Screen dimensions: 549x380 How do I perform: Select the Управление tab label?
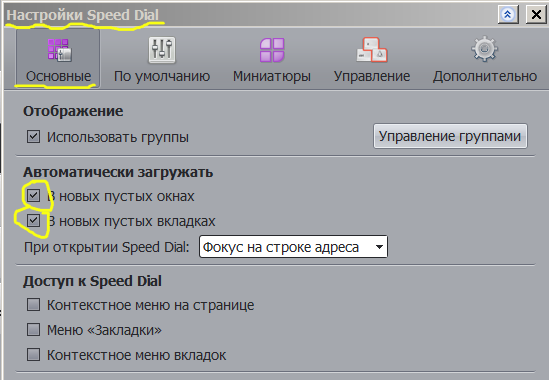tap(372, 76)
